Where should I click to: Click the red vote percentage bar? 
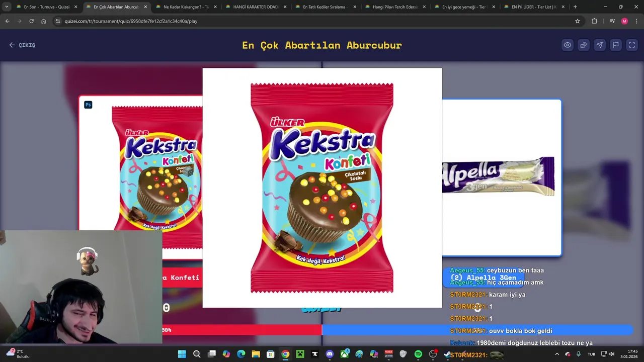[242, 330]
